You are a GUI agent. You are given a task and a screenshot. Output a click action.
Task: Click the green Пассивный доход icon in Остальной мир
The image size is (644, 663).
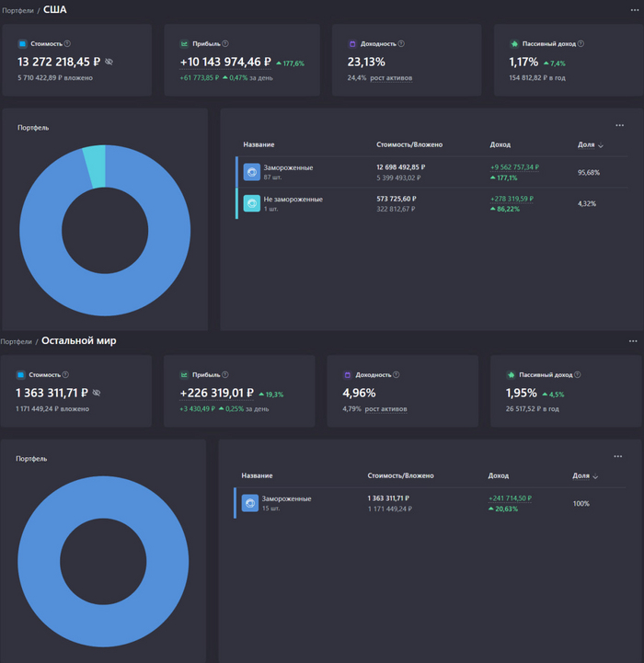tap(511, 374)
